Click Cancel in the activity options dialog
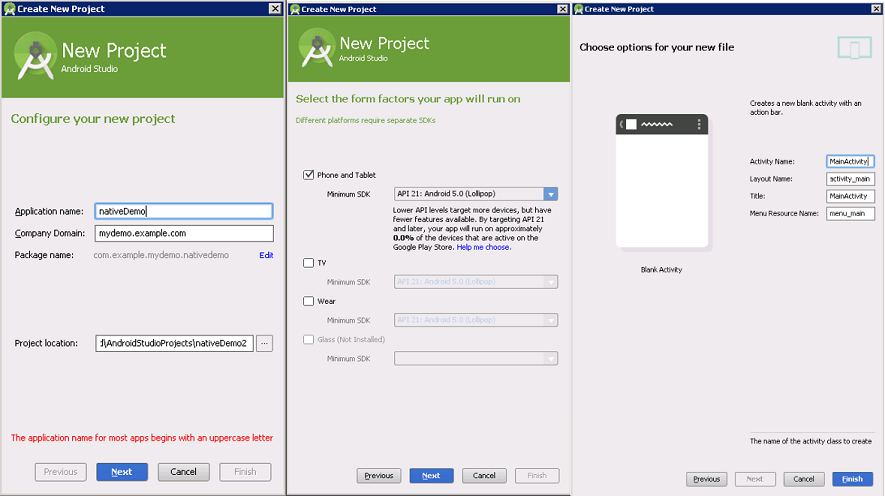This screenshot has height=496, width=885. click(x=804, y=479)
